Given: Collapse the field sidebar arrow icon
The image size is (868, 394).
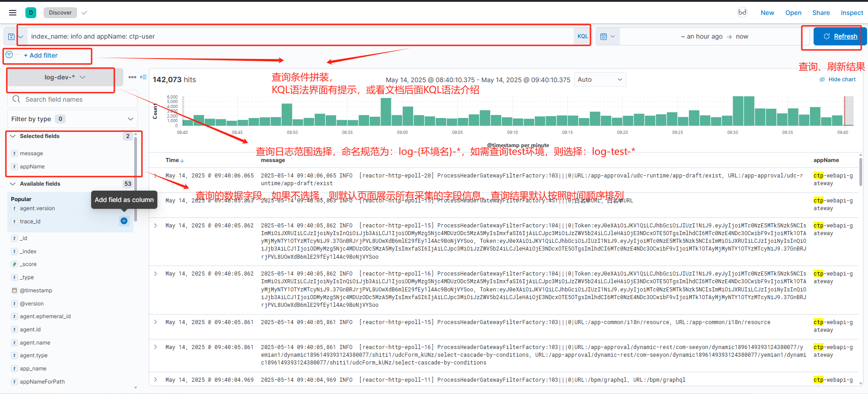Looking at the screenshot, I should pos(143,77).
